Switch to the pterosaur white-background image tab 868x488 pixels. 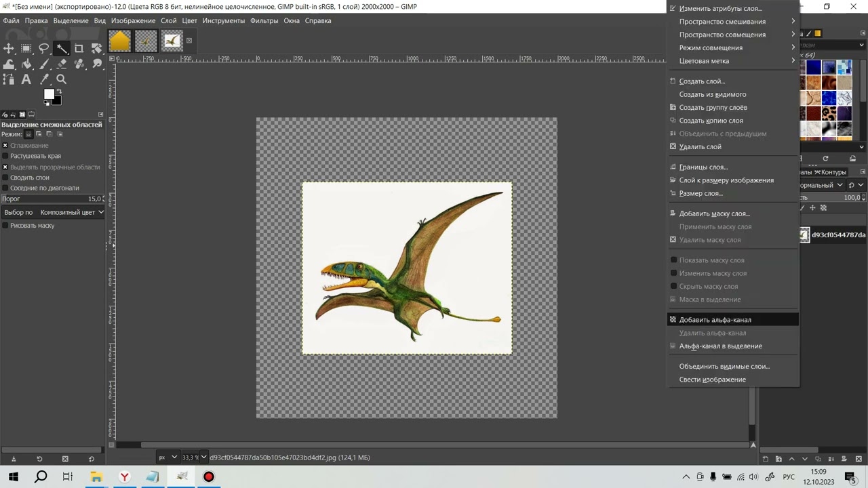pyautogui.click(x=172, y=42)
